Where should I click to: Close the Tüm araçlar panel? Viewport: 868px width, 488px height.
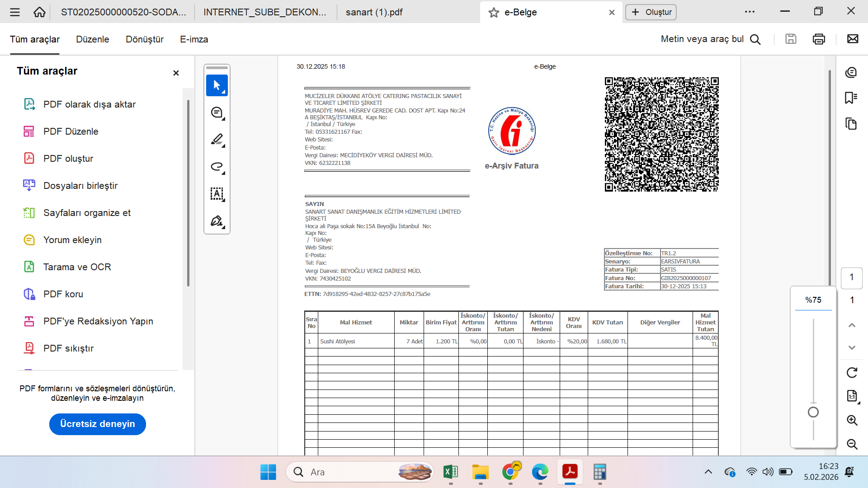click(x=176, y=73)
